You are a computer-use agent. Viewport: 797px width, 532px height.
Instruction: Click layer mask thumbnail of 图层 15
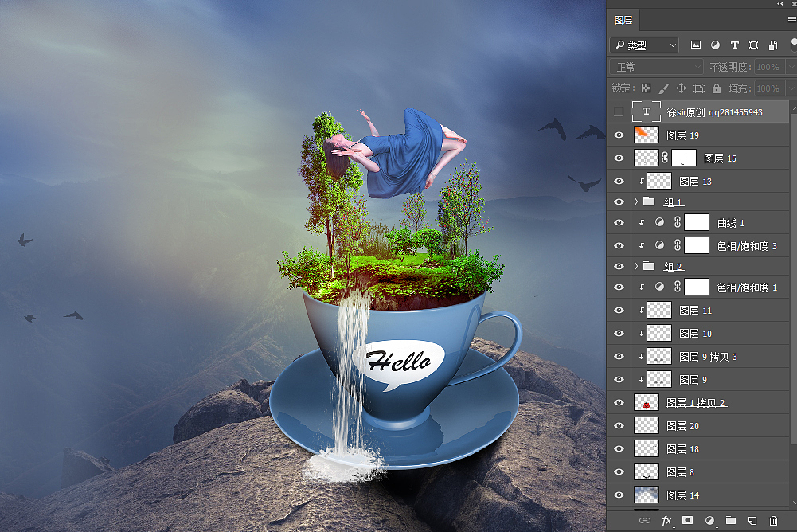684,158
